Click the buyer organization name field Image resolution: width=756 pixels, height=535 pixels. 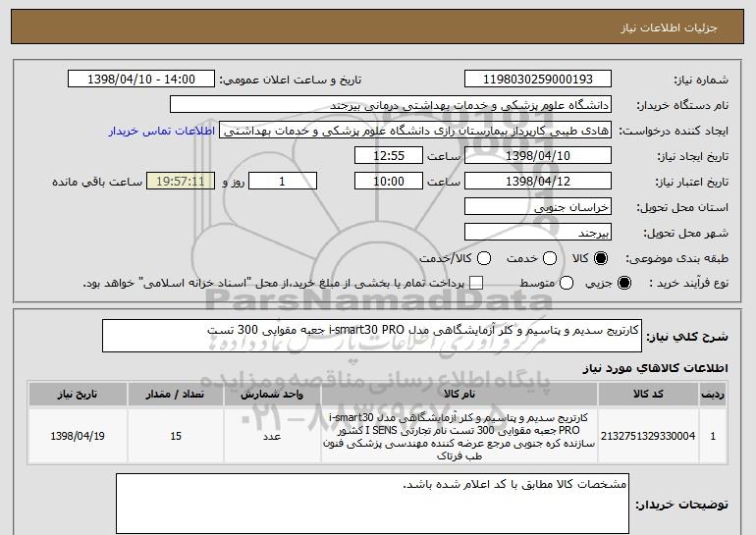pyautogui.click(x=391, y=105)
